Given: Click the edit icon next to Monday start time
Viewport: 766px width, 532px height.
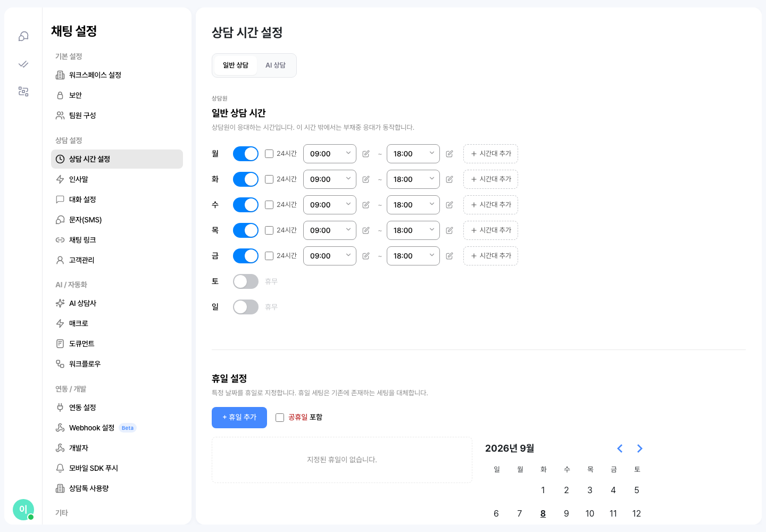Looking at the screenshot, I should pyautogui.click(x=366, y=154).
